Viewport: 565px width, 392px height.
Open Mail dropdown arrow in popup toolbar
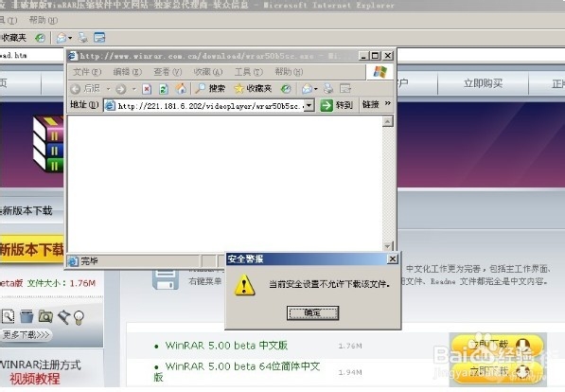point(316,89)
